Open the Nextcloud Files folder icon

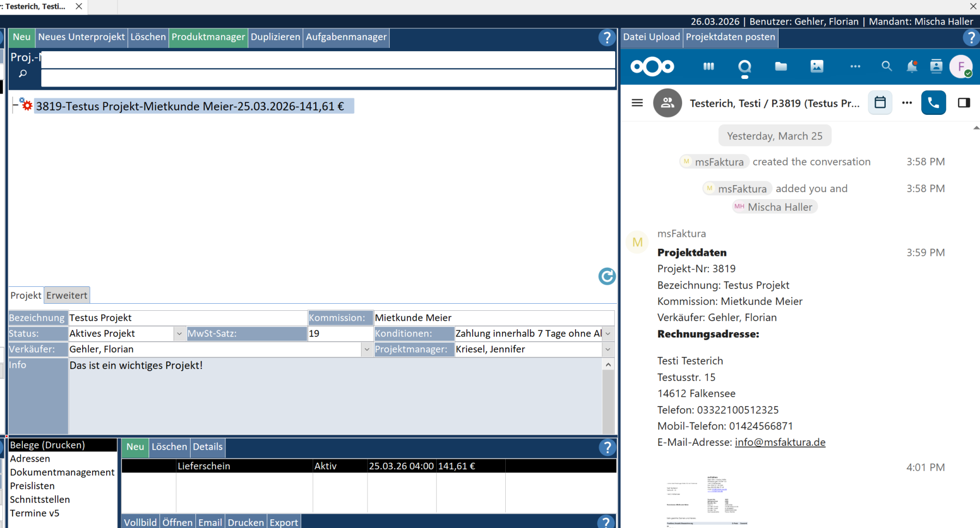(781, 66)
